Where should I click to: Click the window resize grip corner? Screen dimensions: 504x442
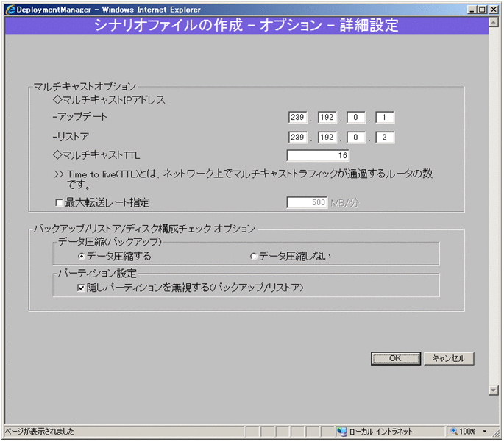click(x=497, y=434)
